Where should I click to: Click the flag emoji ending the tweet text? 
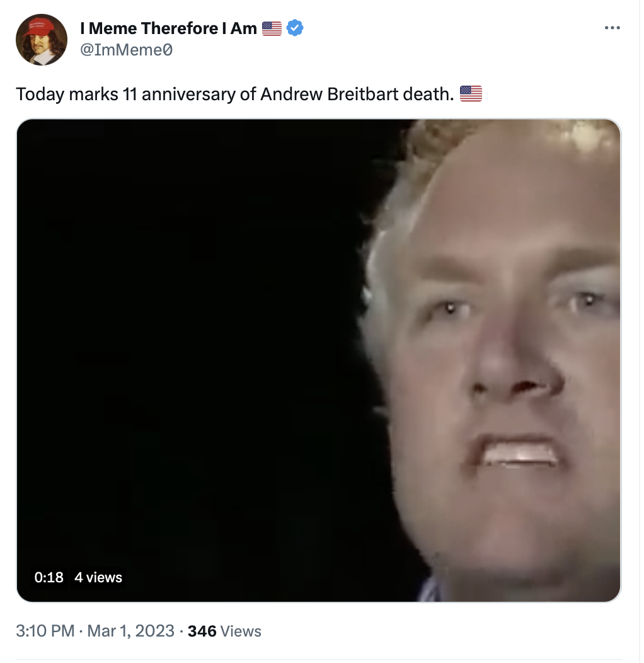[471, 93]
